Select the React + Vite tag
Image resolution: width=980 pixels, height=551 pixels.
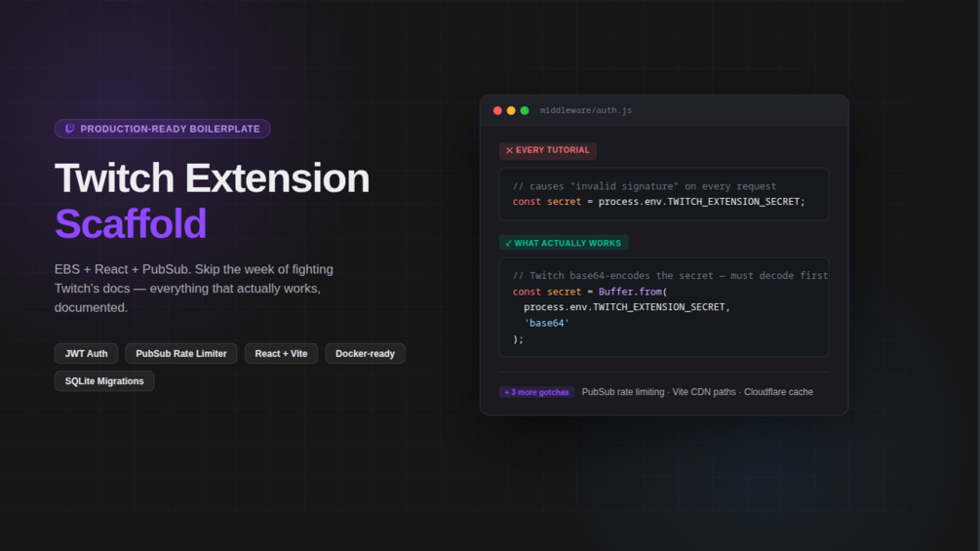click(x=281, y=354)
